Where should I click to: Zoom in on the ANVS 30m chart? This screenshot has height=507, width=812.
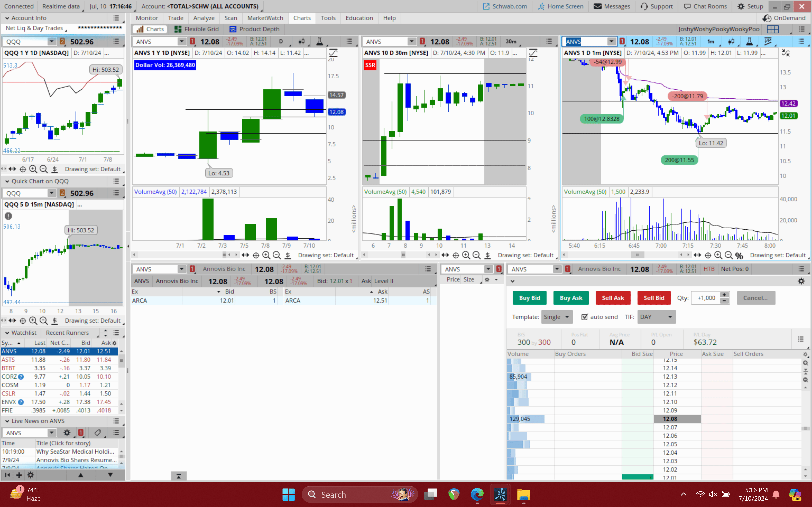click(x=466, y=255)
